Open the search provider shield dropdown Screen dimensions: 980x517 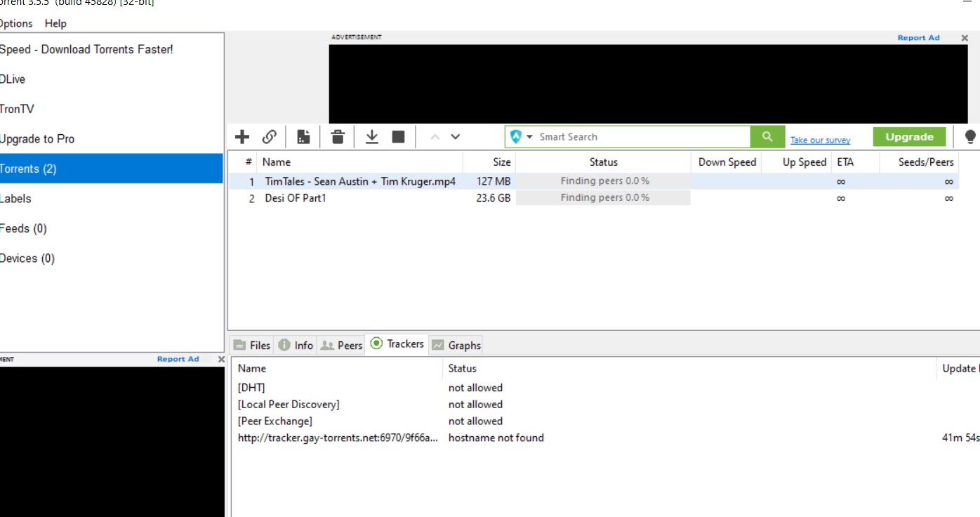click(521, 137)
